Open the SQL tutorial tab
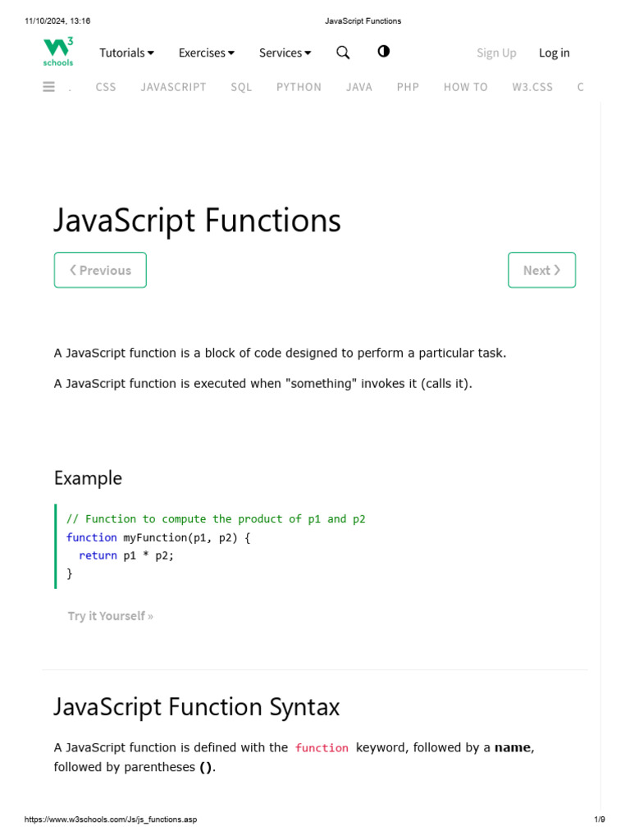Screen dimensions: 630x840 (241, 87)
